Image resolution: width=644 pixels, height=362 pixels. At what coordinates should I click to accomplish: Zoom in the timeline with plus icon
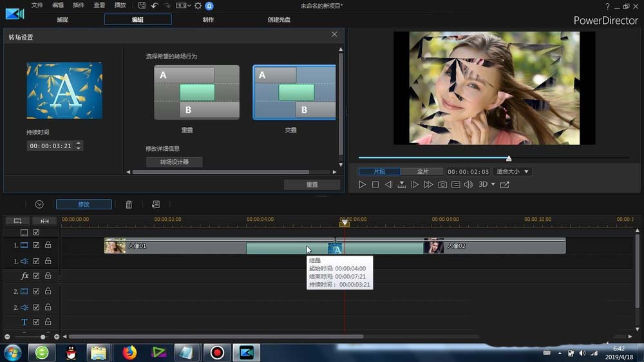coord(57,337)
